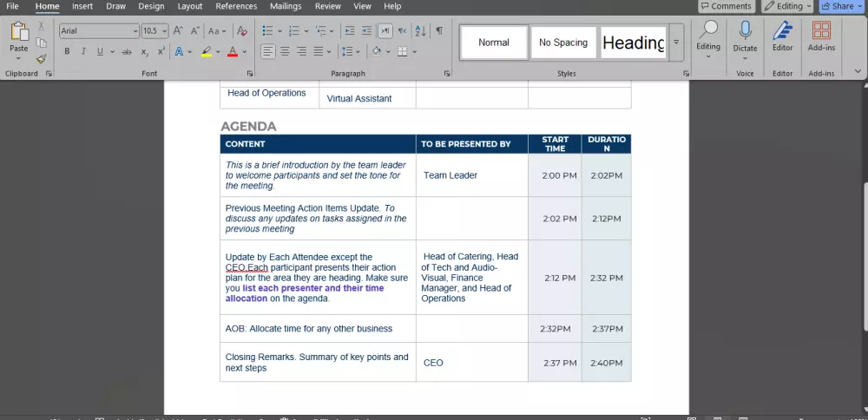Screen dimensions: 868x420
Task: Toggle Italic formatting
Action: (x=83, y=51)
